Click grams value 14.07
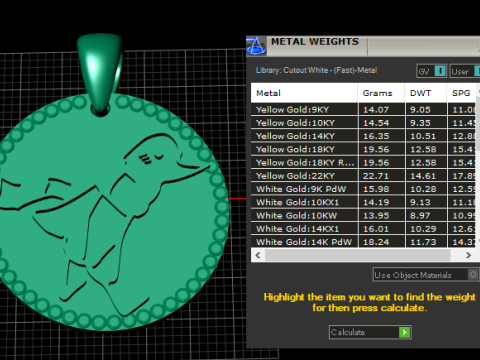The height and width of the screenshot is (360, 480). [x=376, y=110]
